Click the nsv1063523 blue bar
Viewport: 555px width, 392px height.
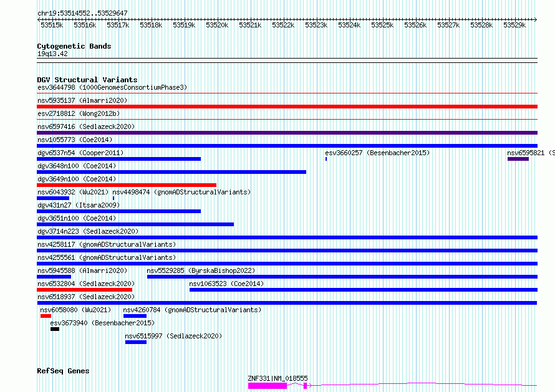click(x=364, y=290)
